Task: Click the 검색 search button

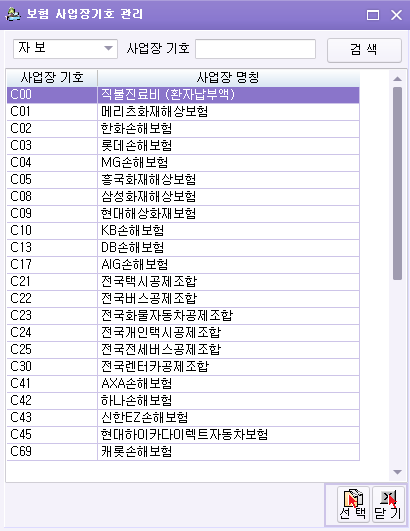Action: tap(364, 50)
